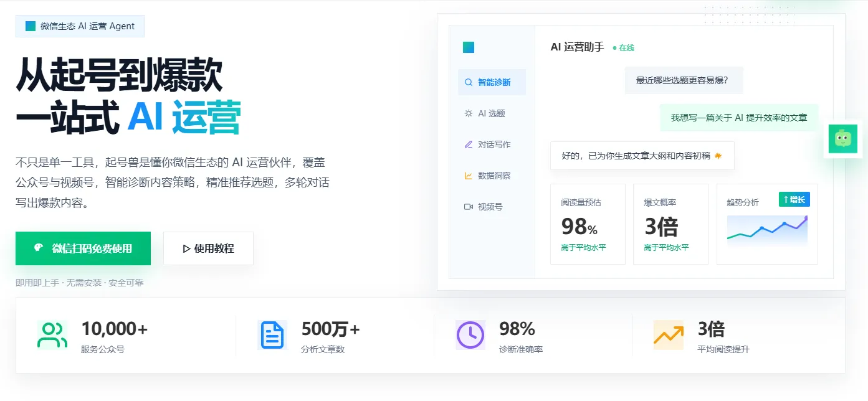Click the document icon beside 500万+

tap(272, 336)
